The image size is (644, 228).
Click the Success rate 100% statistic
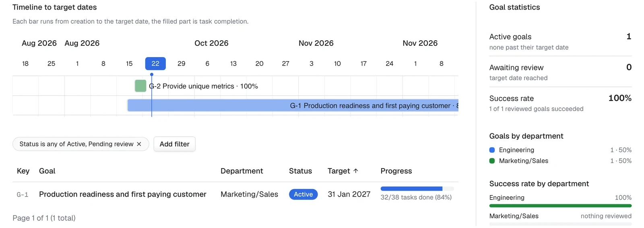(560, 103)
